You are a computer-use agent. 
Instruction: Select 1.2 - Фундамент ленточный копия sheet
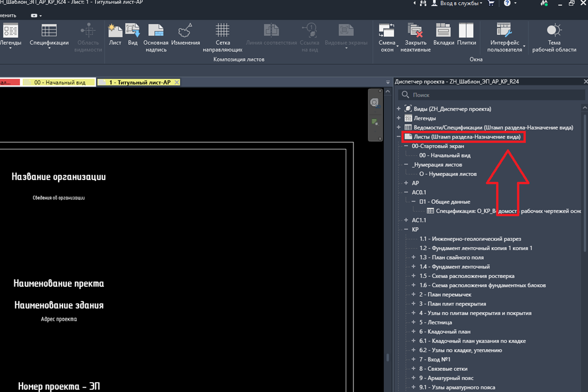pos(476,248)
